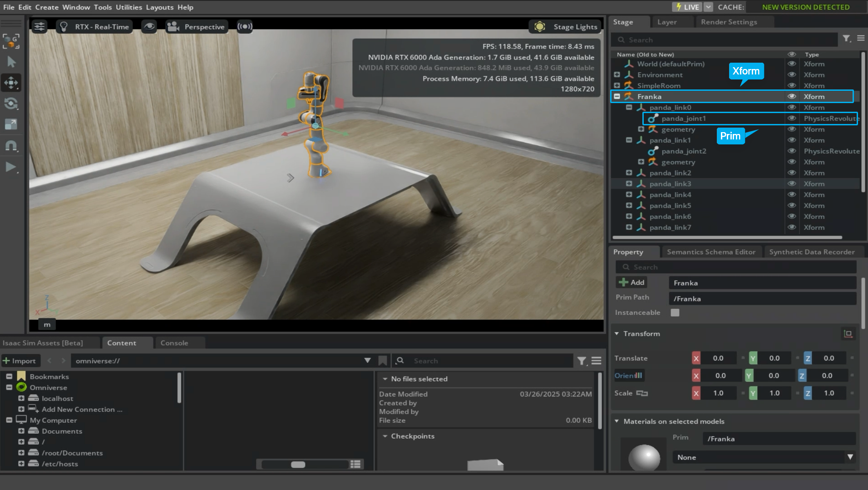Collapse the panda_link0 node
The image size is (868, 490).
629,107
